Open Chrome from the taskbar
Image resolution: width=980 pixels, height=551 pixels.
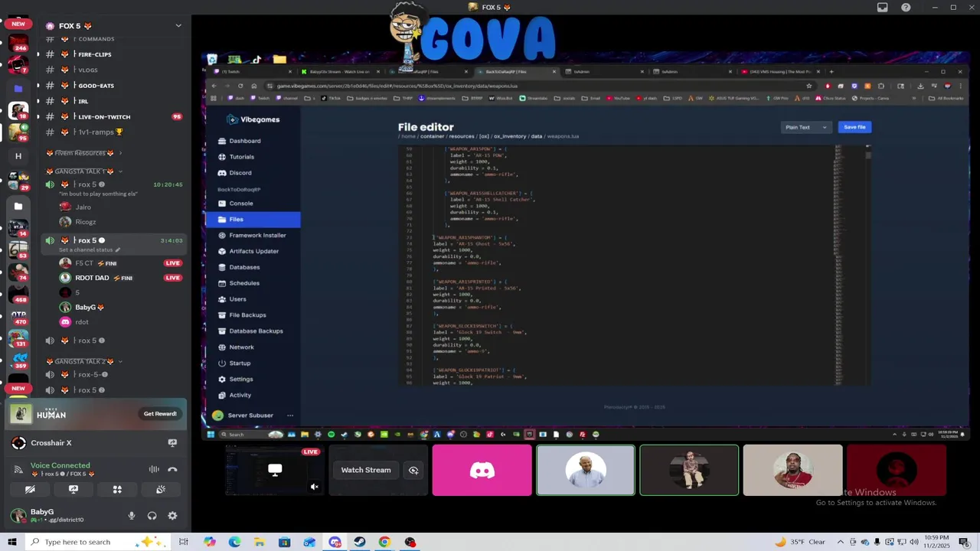[x=384, y=542]
